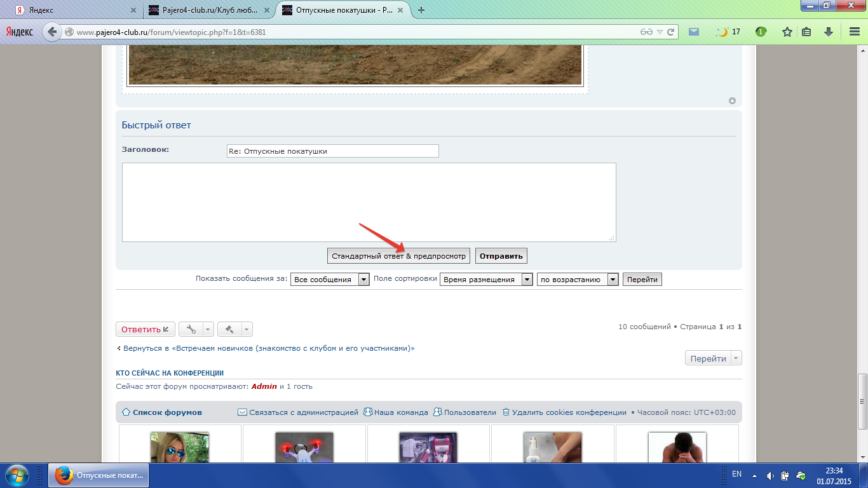Click the volume speaker icon in system tray
This screenshot has width=868, height=488.
(770, 475)
